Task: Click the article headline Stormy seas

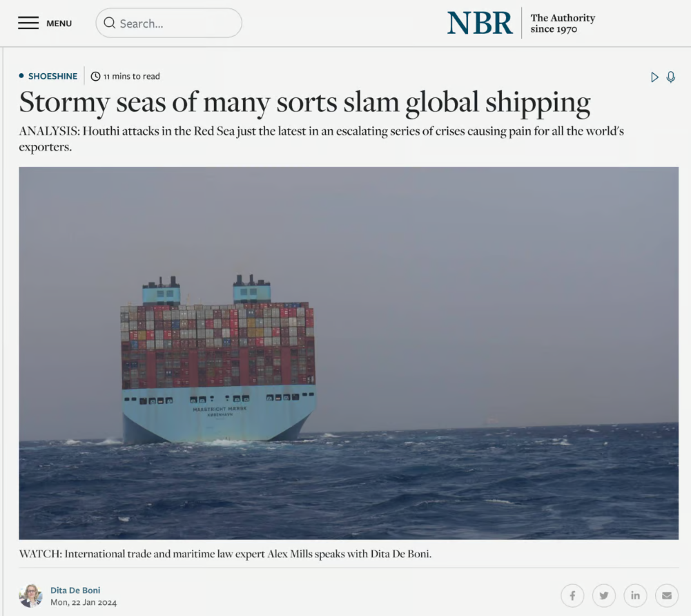Action: point(304,102)
